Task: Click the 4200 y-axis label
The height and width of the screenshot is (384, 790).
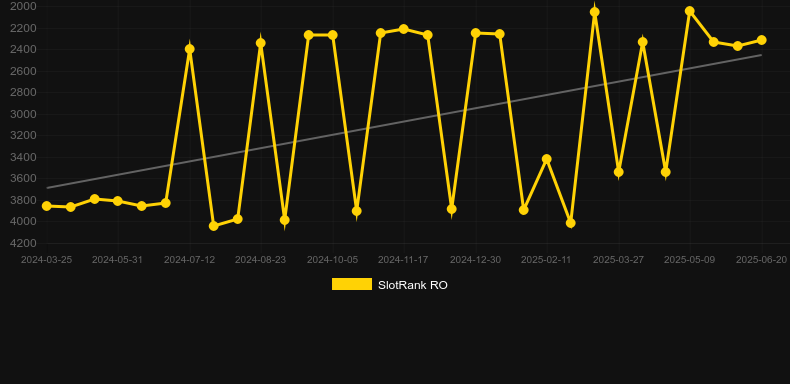Action: pos(23,243)
